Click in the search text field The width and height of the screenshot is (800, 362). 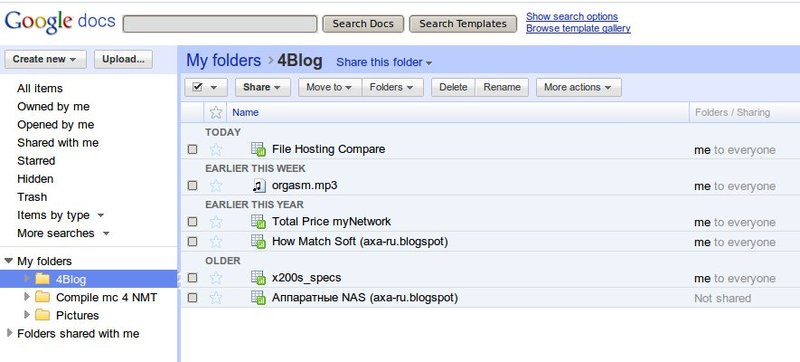[x=220, y=24]
